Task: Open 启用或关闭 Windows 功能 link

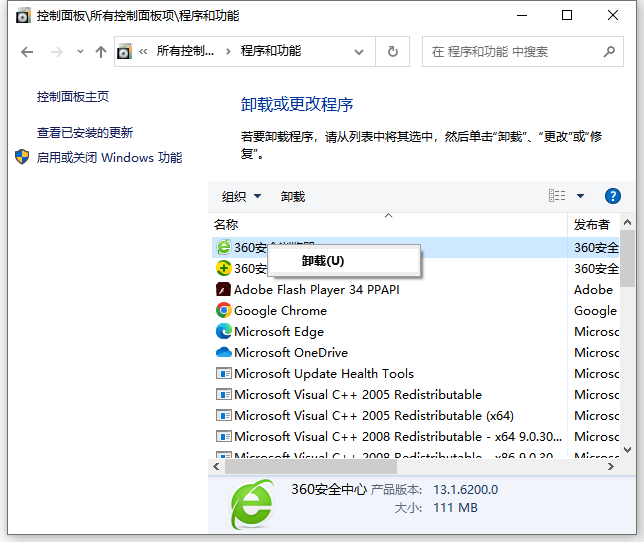Action: coord(109,157)
